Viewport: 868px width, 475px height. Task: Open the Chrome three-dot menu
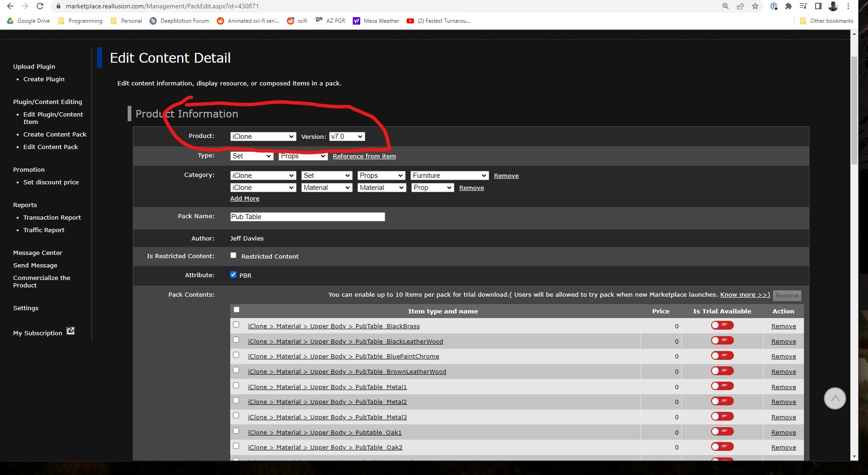pyautogui.click(x=849, y=6)
